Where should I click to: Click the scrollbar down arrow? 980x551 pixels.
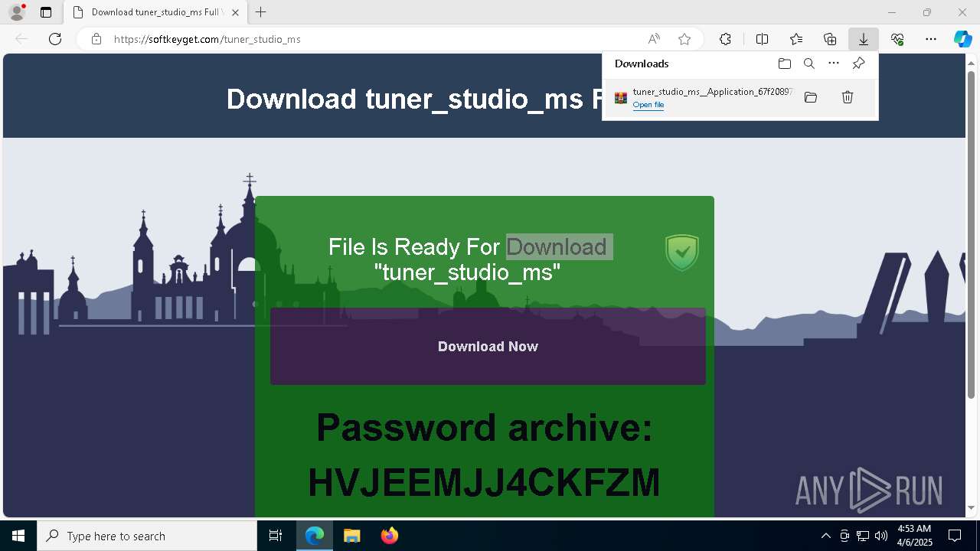972,508
